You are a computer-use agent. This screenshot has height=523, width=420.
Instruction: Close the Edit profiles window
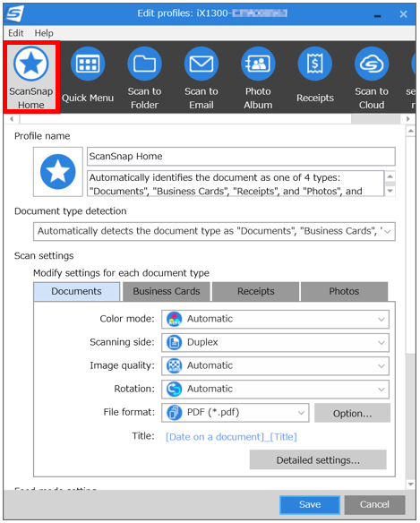tap(403, 14)
